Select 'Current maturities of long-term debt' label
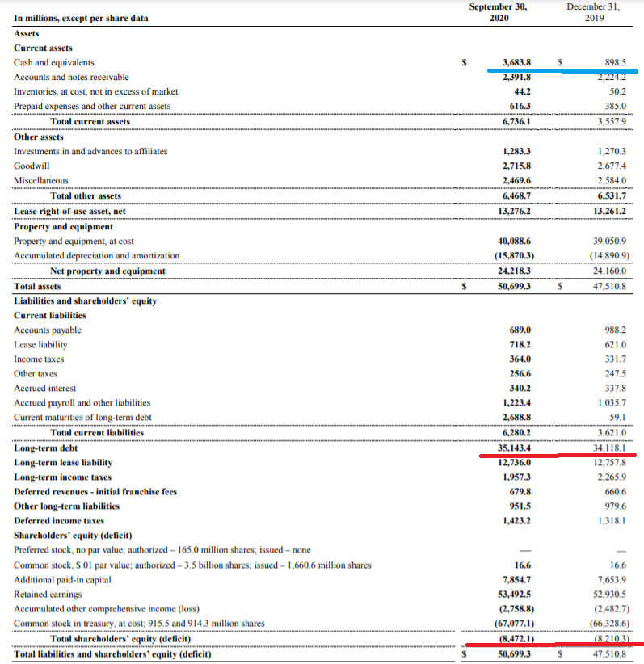This screenshot has height=664, width=644. coord(82,418)
